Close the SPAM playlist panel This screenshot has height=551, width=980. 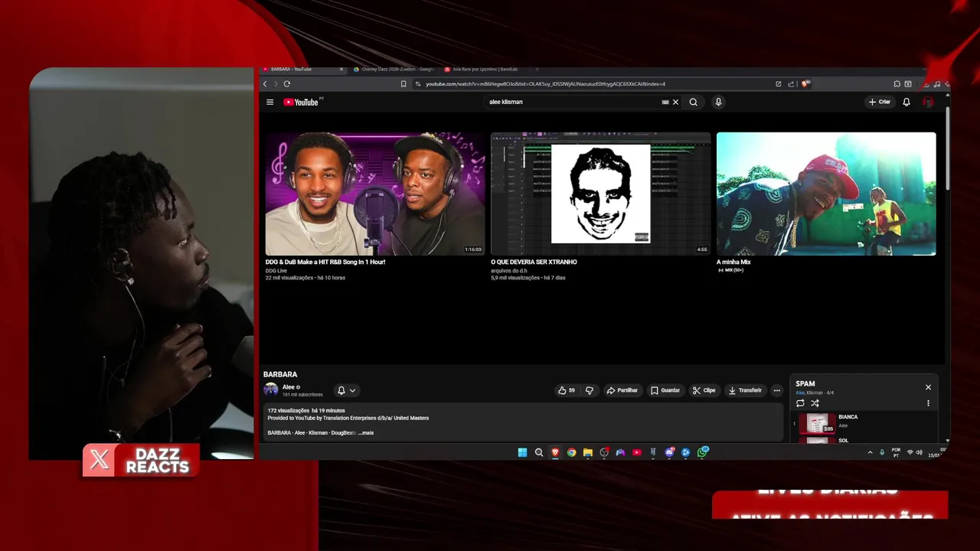[928, 387]
